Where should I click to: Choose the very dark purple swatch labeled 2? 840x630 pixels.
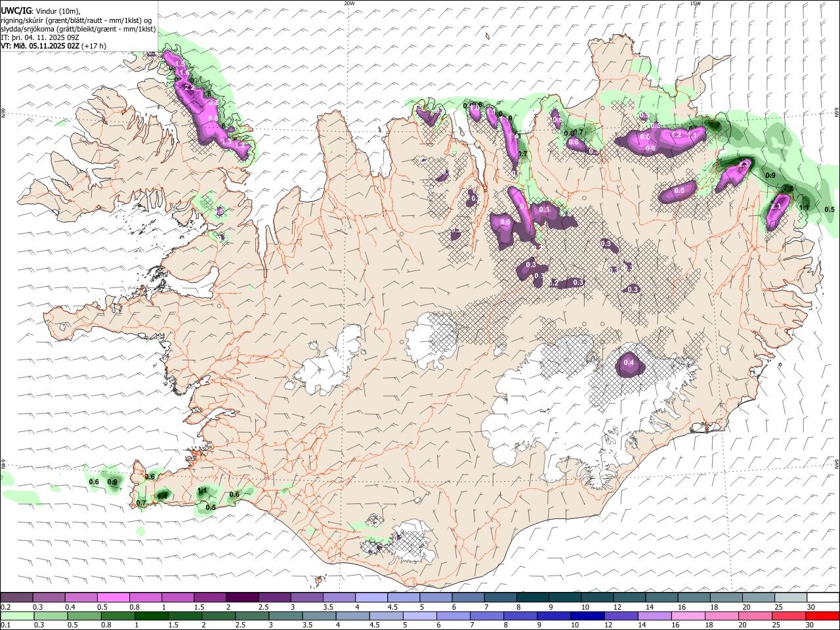(241, 598)
